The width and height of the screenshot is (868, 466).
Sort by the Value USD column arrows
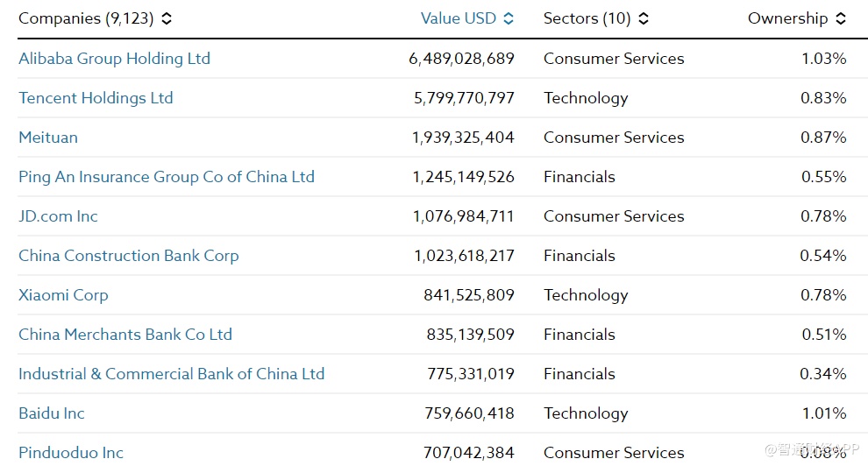(509, 18)
